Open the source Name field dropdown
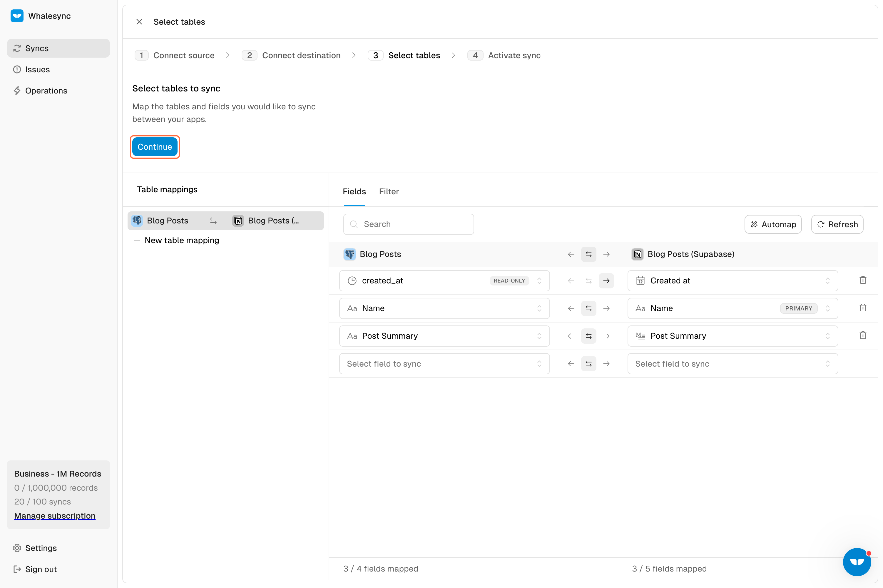 pos(444,308)
